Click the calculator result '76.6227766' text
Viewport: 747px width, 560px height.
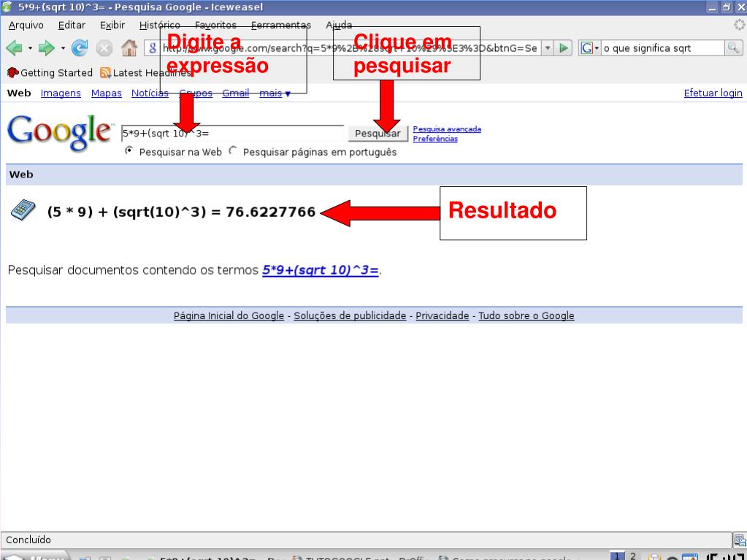[271, 212]
